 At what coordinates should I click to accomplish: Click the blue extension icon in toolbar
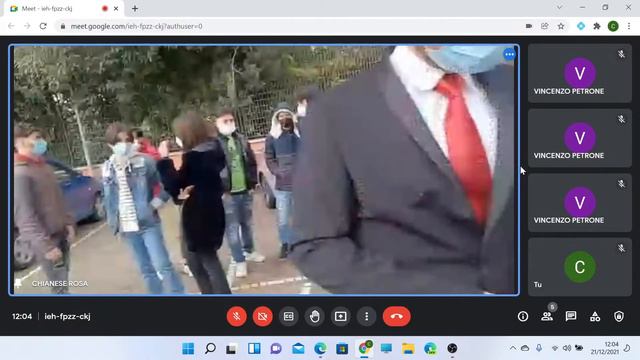pos(580,26)
